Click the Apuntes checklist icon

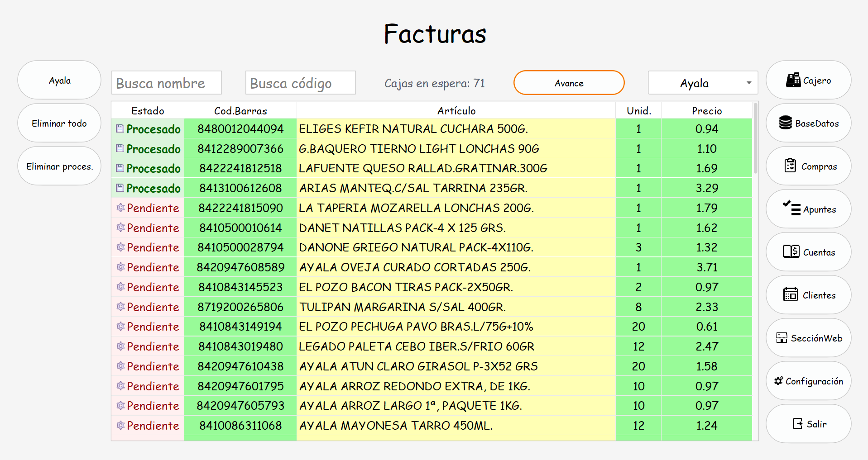pyautogui.click(x=791, y=208)
